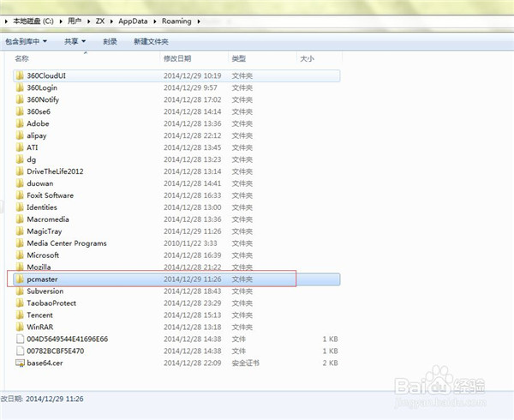Click the TaobaoProtect folder icon
The image size is (514, 420).
pos(20,303)
